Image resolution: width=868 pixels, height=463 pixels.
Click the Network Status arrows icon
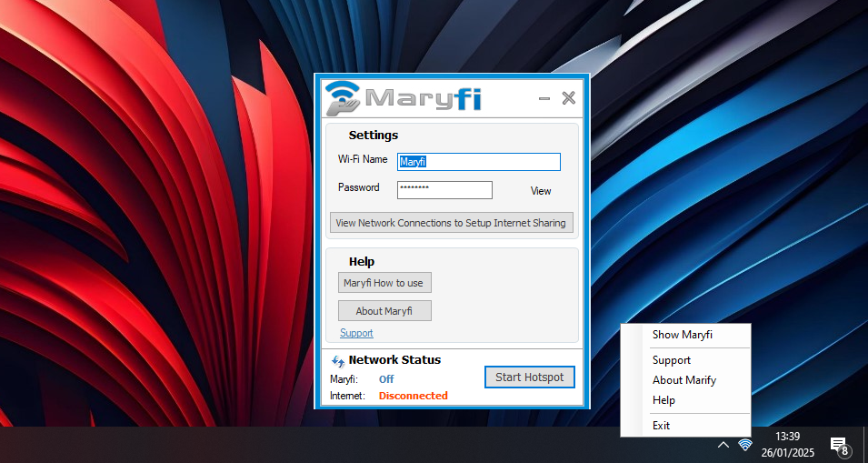338,361
